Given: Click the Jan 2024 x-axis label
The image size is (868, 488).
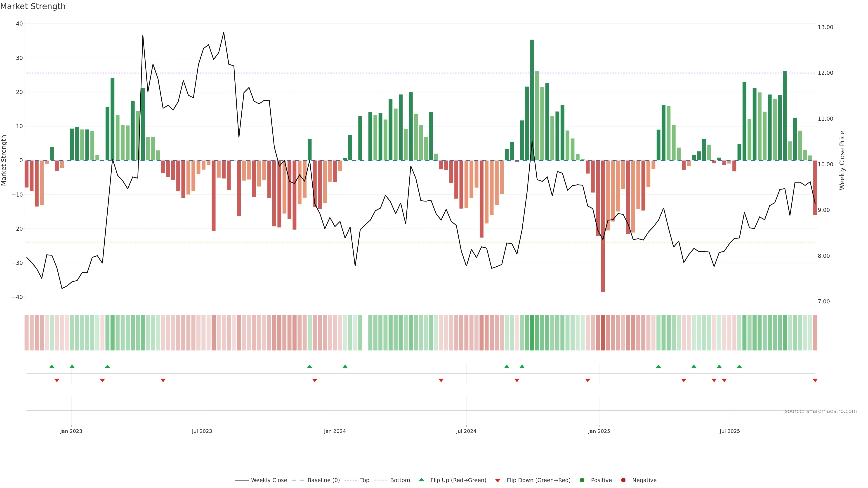Looking at the screenshot, I should click(335, 431).
